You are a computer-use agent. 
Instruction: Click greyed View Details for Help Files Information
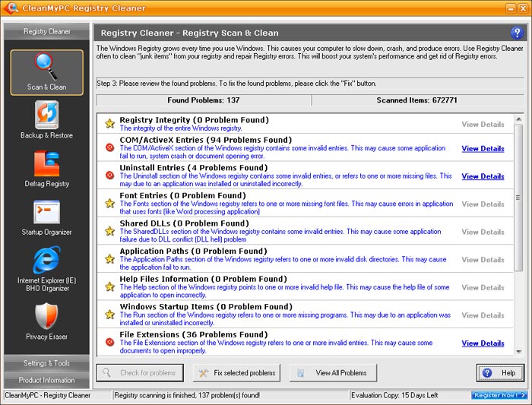pos(483,288)
